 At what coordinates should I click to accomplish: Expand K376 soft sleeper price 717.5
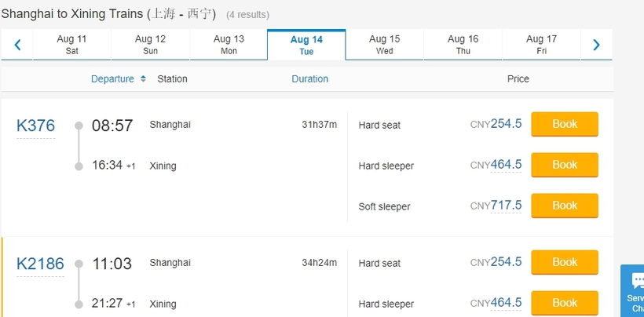pyautogui.click(x=506, y=206)
